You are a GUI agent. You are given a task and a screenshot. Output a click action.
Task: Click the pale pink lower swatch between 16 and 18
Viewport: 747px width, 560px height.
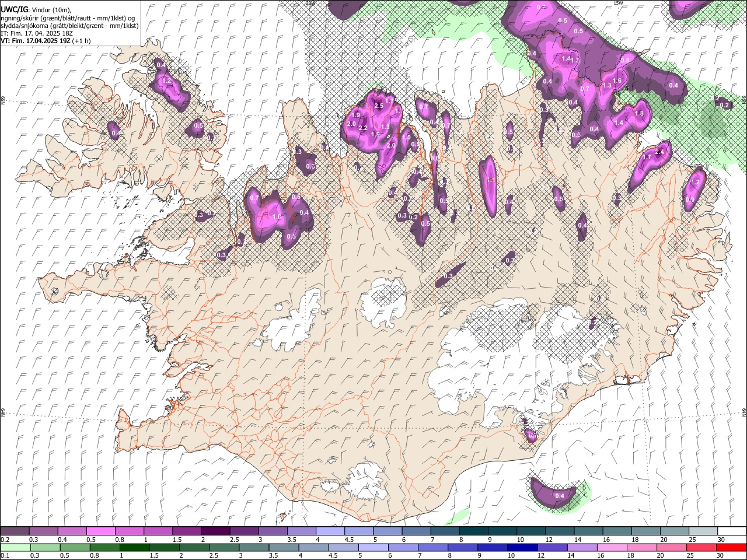click(x=612, y=547)
